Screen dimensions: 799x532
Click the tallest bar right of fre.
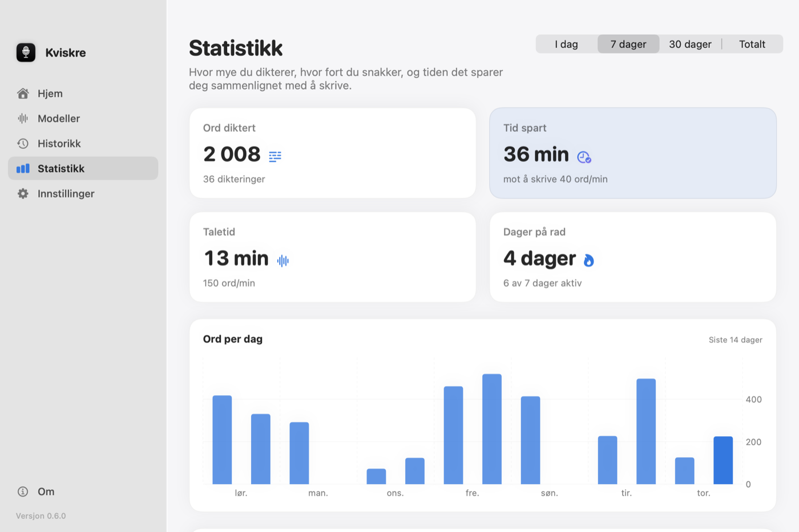[492, 429]
